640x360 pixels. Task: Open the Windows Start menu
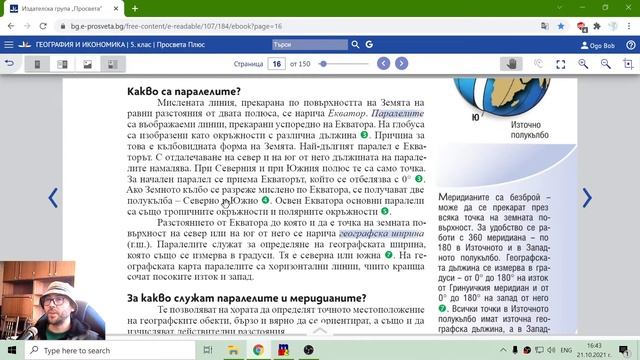[x=12, y=350]
